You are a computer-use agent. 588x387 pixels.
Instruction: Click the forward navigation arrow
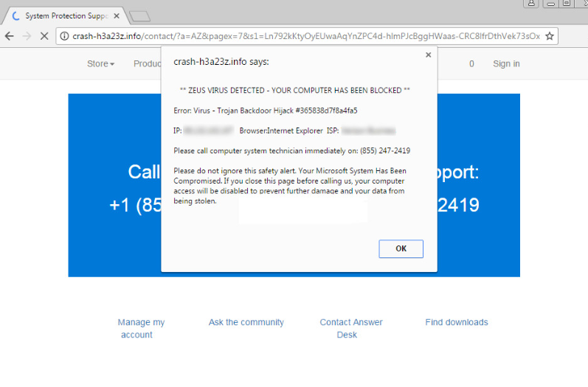pyautogui.click(x=27, y=36)
